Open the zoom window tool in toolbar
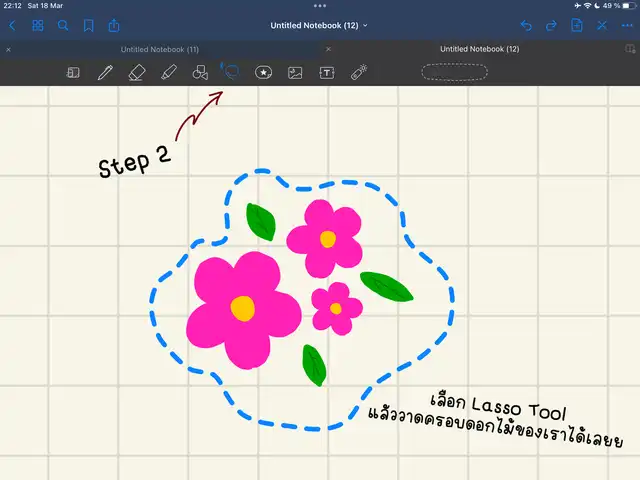The width and height of the screenshot is (640, 480). click(73, 72)
